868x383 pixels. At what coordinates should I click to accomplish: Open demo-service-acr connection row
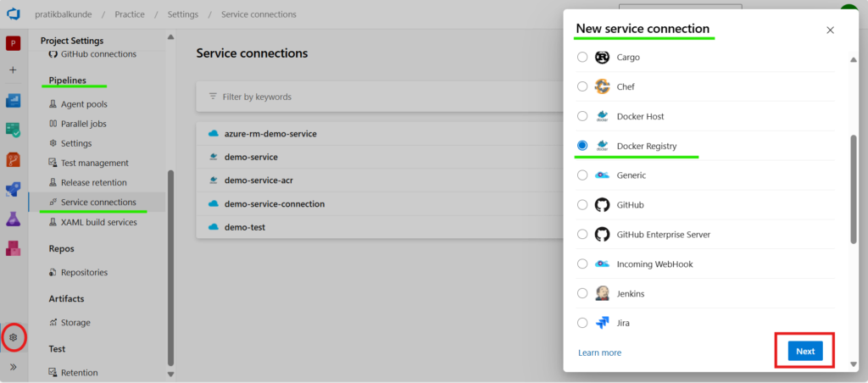(380, 180)
